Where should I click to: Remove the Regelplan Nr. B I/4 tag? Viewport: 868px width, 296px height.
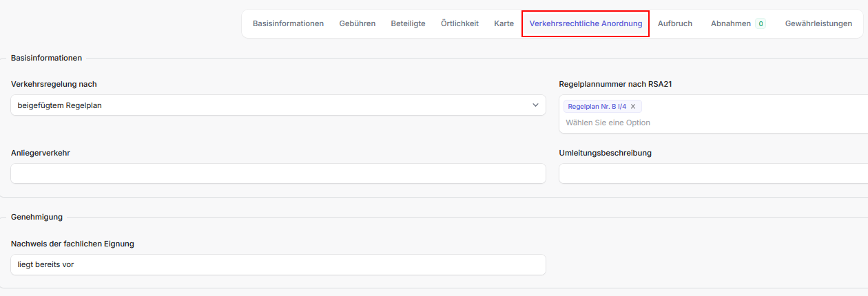[x=633, y=107]
